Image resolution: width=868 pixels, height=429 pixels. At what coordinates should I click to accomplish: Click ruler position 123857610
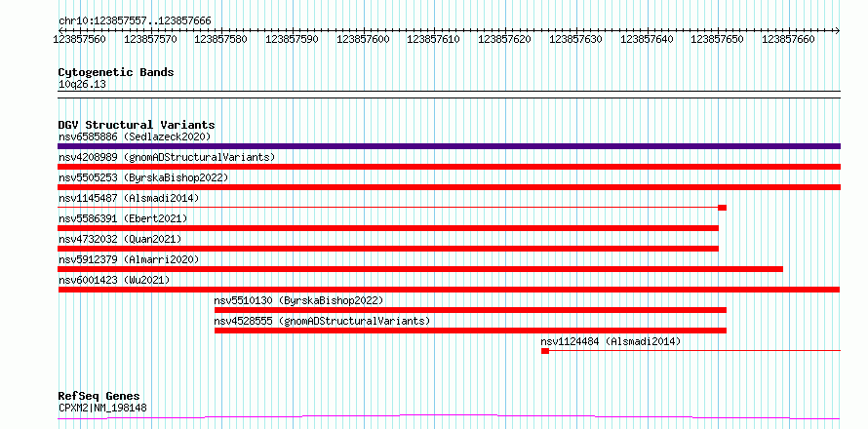433,39
